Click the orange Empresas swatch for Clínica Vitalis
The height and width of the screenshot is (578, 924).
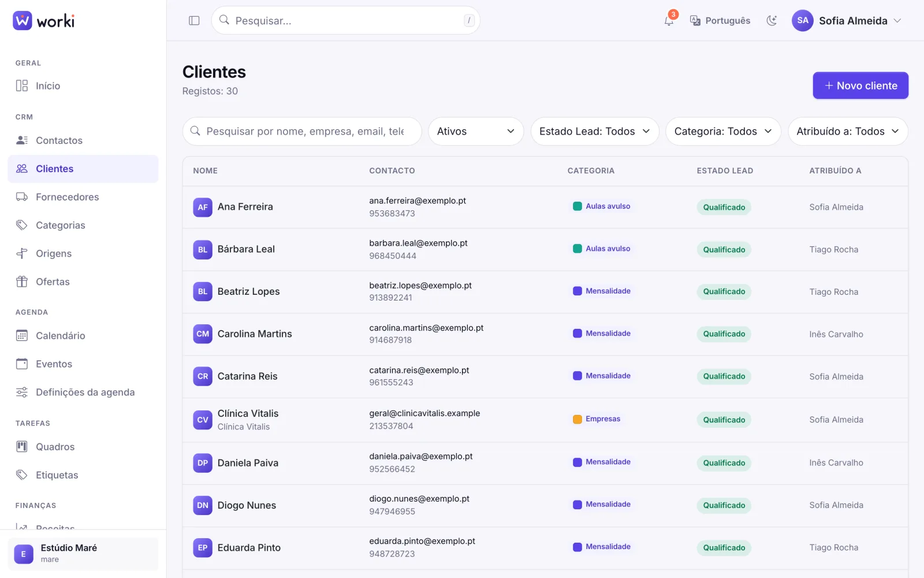click(x=577, y=419)
